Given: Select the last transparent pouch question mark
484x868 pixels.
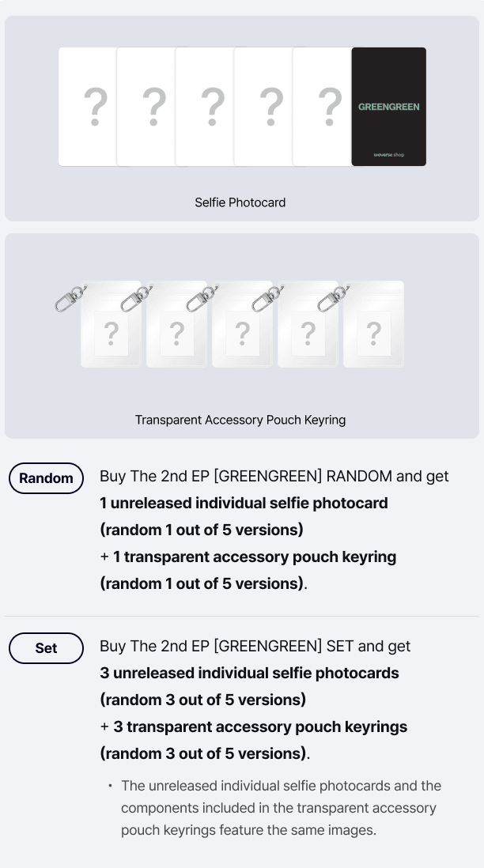Looking at the screenshot, I should pyautogui.click(x=373, y=334).
